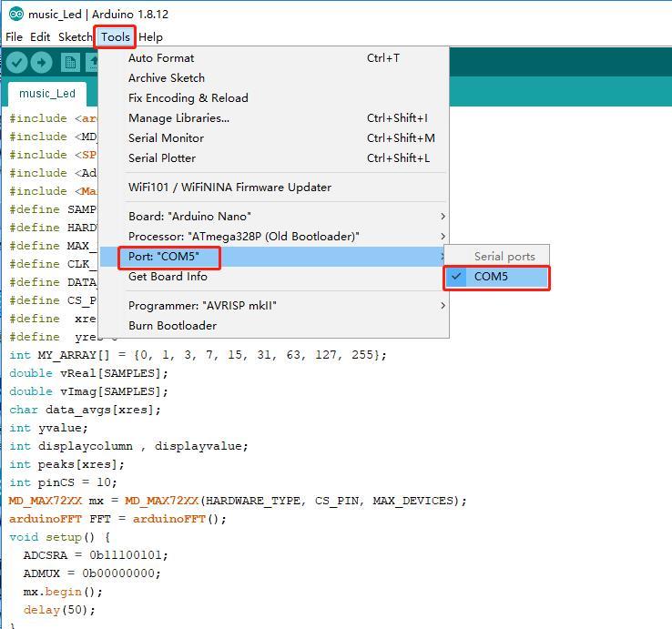Open the Sketch menu

[75, 37]
